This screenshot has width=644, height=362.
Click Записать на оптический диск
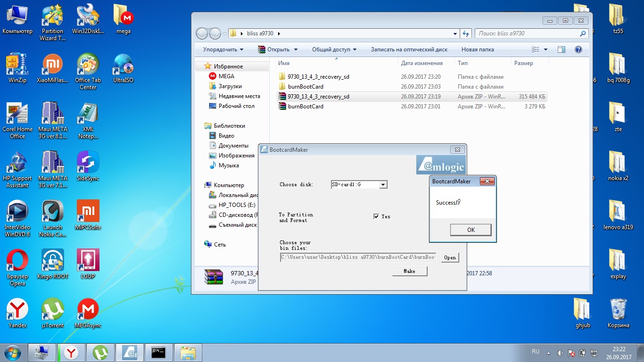click(409, 49)
